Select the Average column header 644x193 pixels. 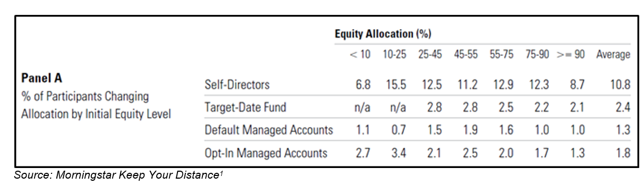[613, 55]
